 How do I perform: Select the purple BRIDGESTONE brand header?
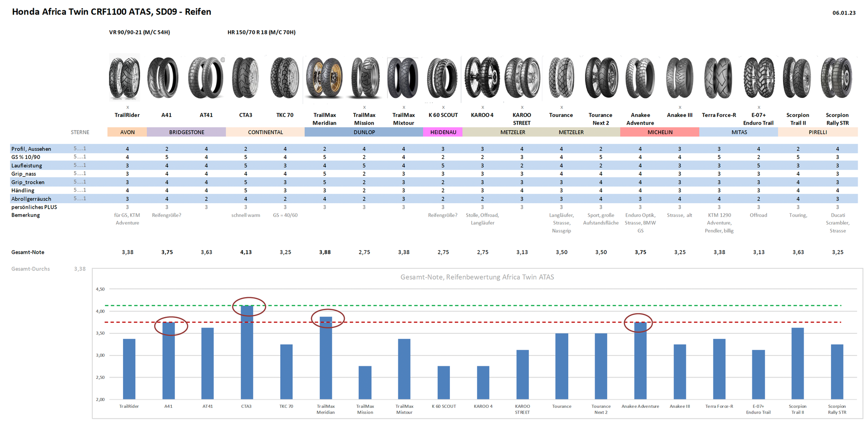coord(186,132)
